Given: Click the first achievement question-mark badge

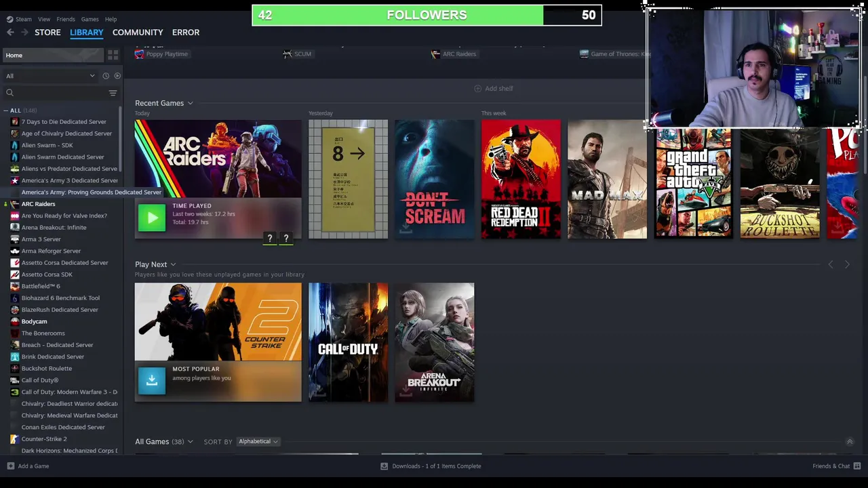Looking at the screenshot, I should tap(270, 238).
